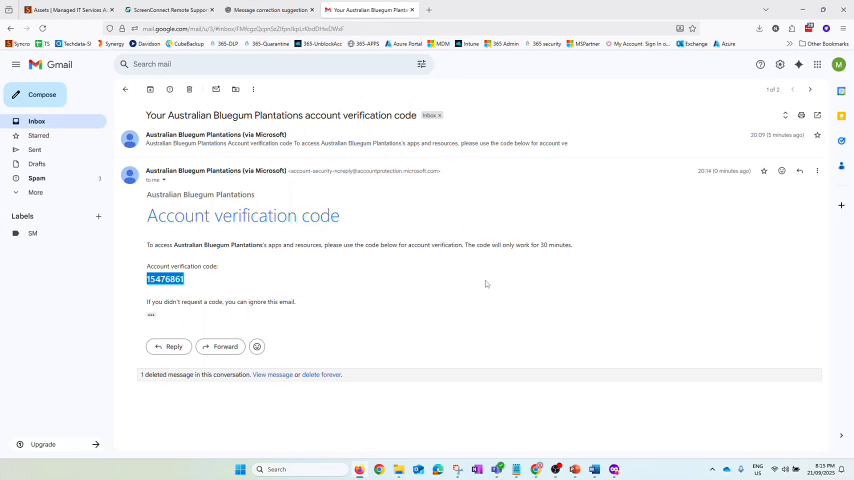Open Google Calendar side panel
The image size is (854, 480).
(841, 91)
